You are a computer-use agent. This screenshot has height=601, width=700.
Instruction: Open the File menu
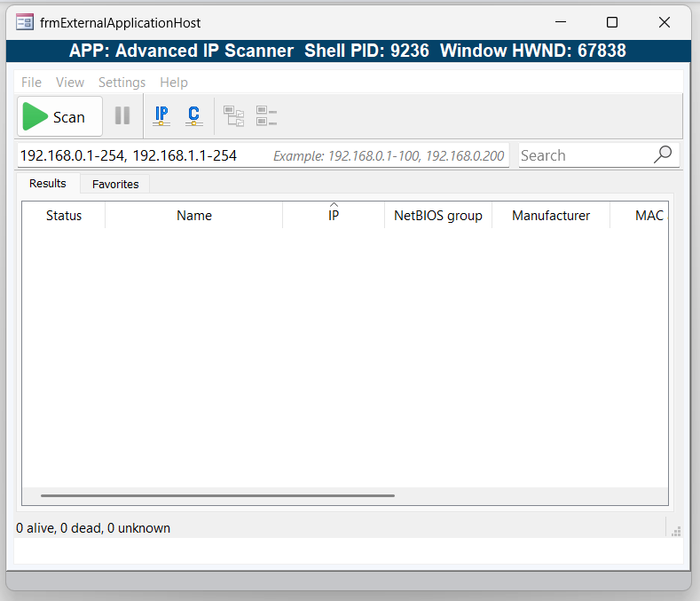31,83
